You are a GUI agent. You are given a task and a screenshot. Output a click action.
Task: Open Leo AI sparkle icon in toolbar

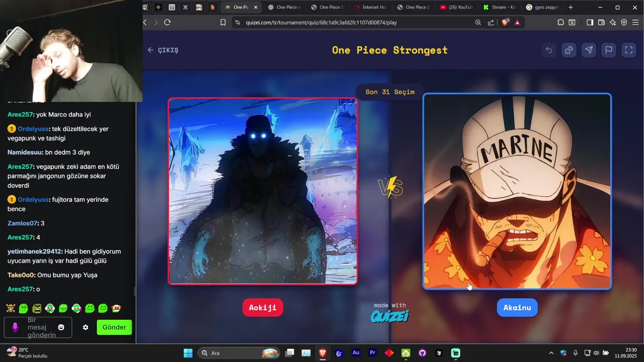point(612,22)
